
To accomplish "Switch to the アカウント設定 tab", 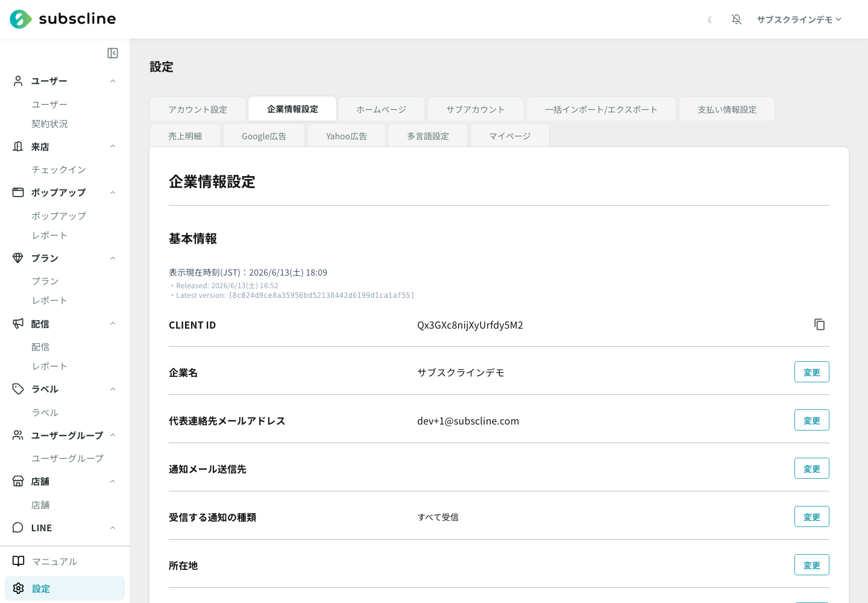I will click(198, 109).
